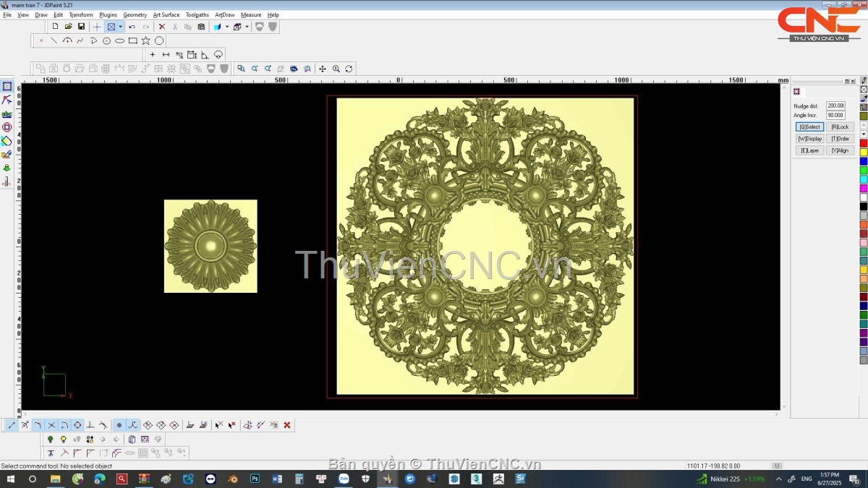Toggle the intersection snap button

[x=51, y=425]
